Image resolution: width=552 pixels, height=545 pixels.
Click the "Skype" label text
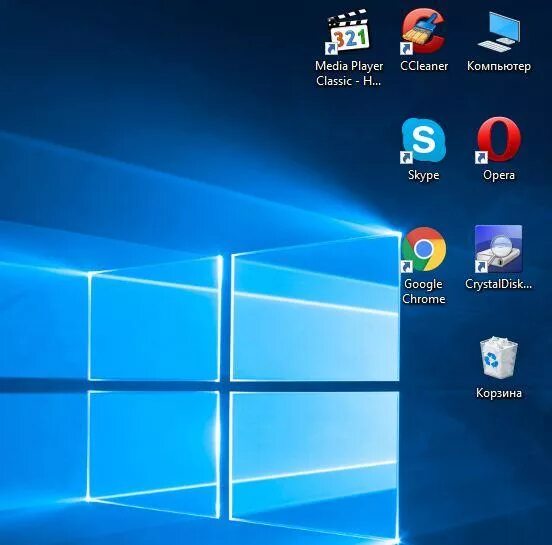[424, 175]
